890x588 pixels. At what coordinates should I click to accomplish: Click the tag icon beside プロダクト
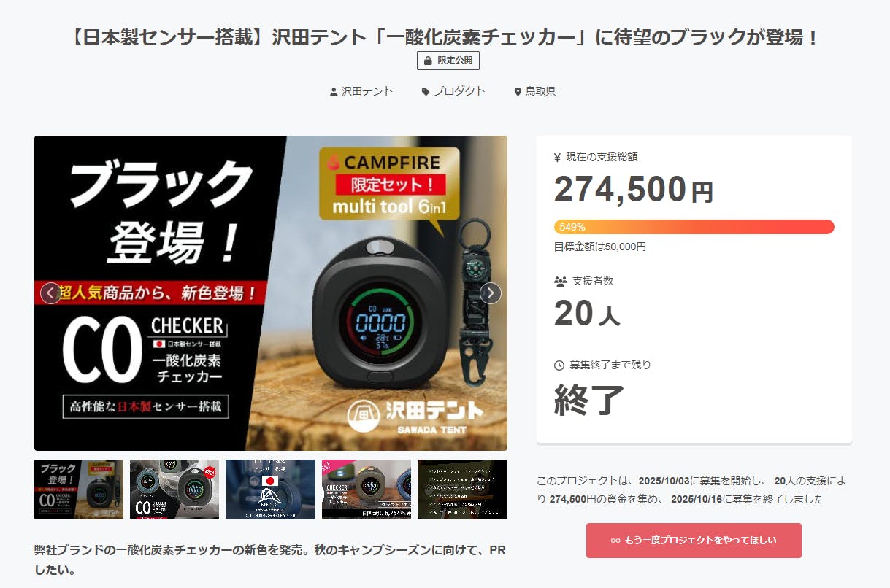(x=426, y=92)
